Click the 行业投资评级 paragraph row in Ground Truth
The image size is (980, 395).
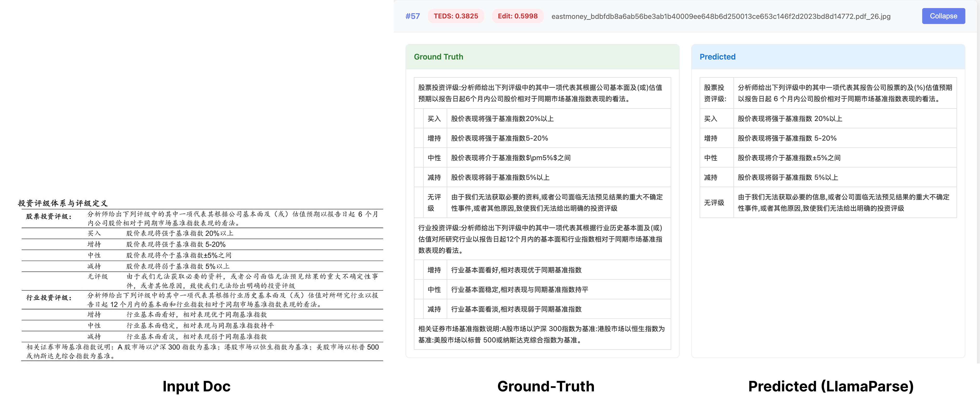[540, 239]
